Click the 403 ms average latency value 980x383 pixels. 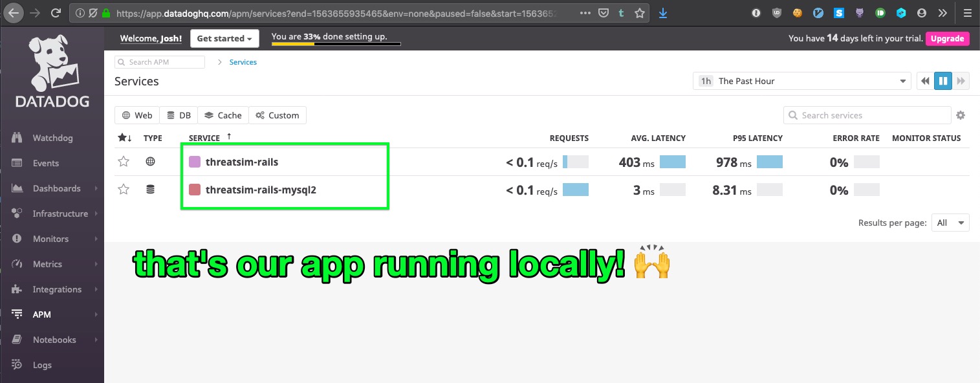637,162
